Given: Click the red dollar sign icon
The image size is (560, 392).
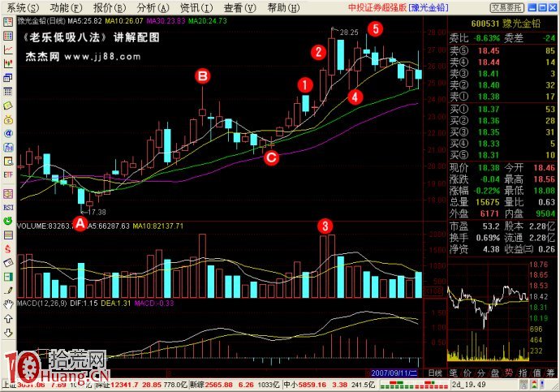Looking at the screenshot, I should (x=8, y=249).
